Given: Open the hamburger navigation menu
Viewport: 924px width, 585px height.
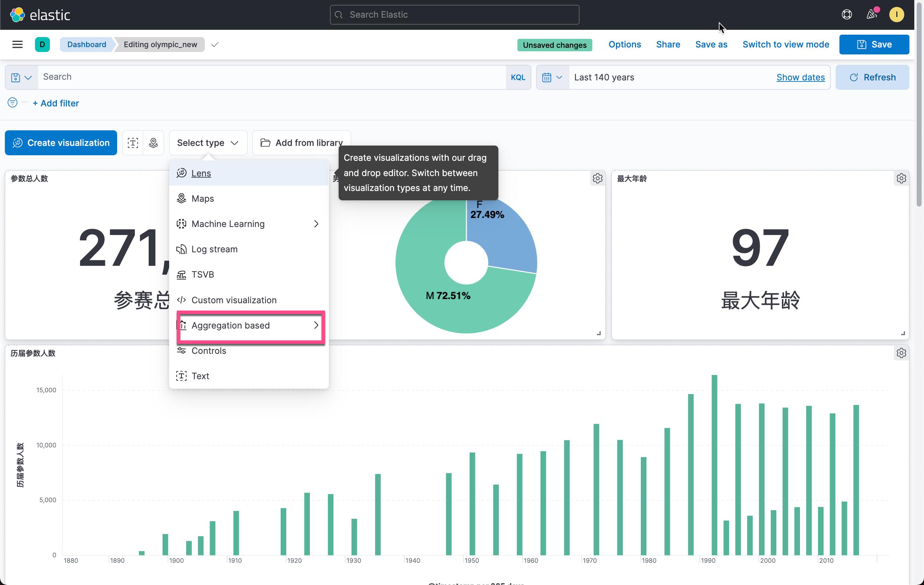Looking at the screenshot, I should point(17,44).
